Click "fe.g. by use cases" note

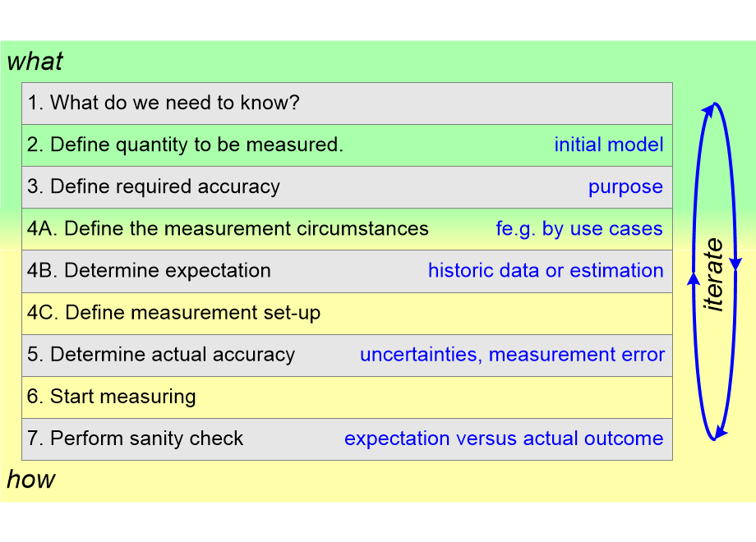(579, 229)
